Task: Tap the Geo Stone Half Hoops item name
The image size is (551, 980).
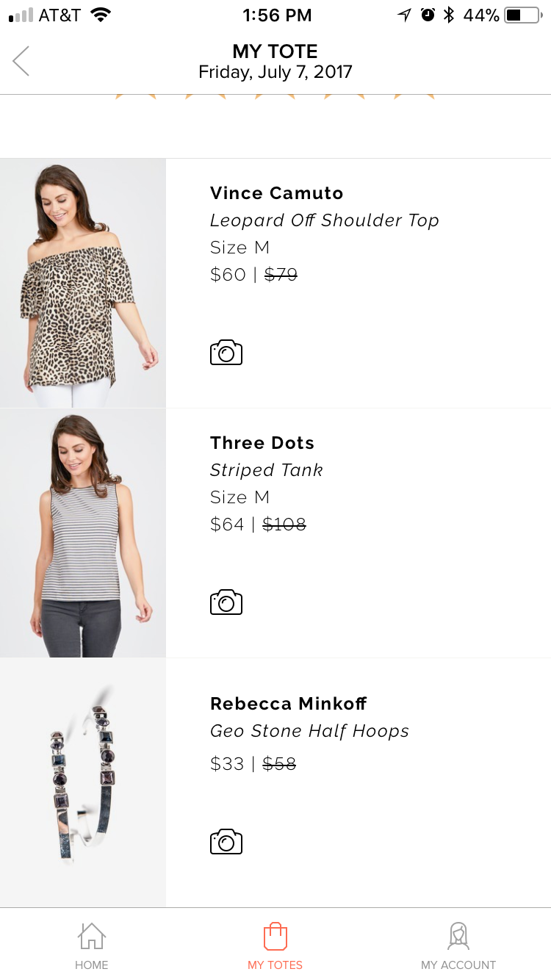Action: tap(309, 732)
